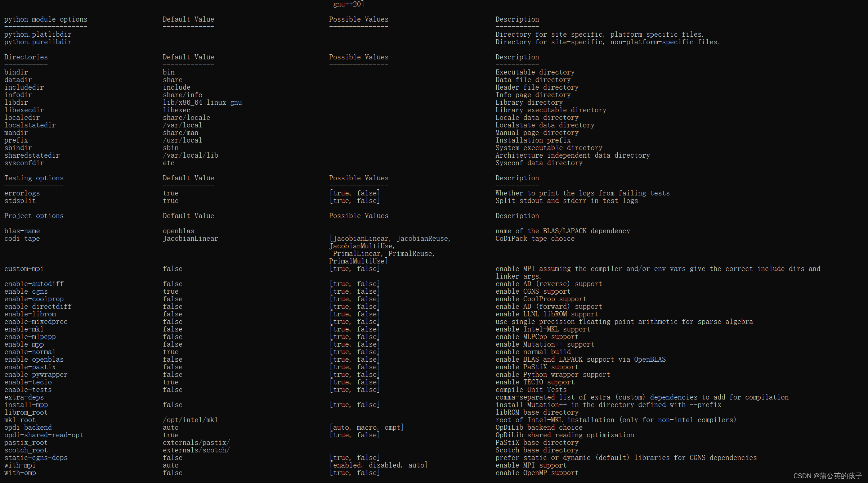
Task: Click the codi-tape option text
Action: pos(22,239)
